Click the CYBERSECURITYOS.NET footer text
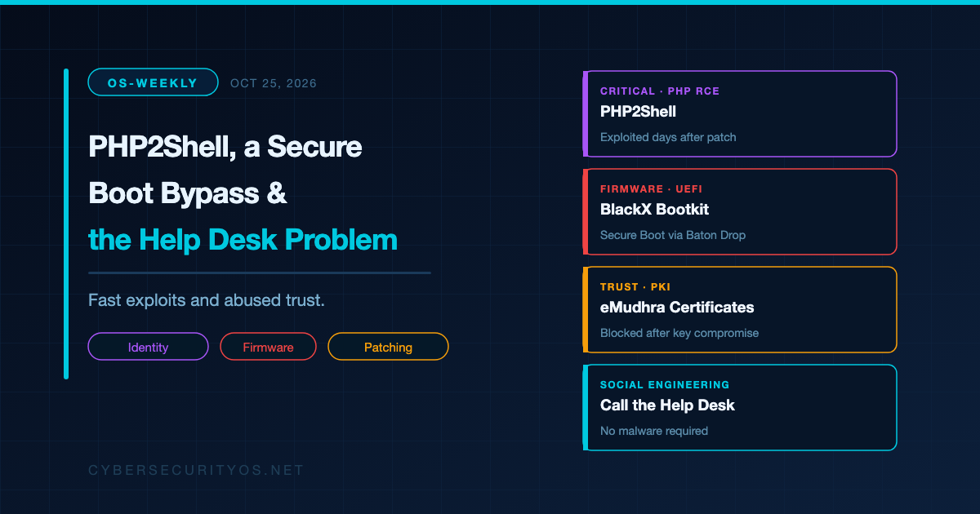 pos(196,471)
